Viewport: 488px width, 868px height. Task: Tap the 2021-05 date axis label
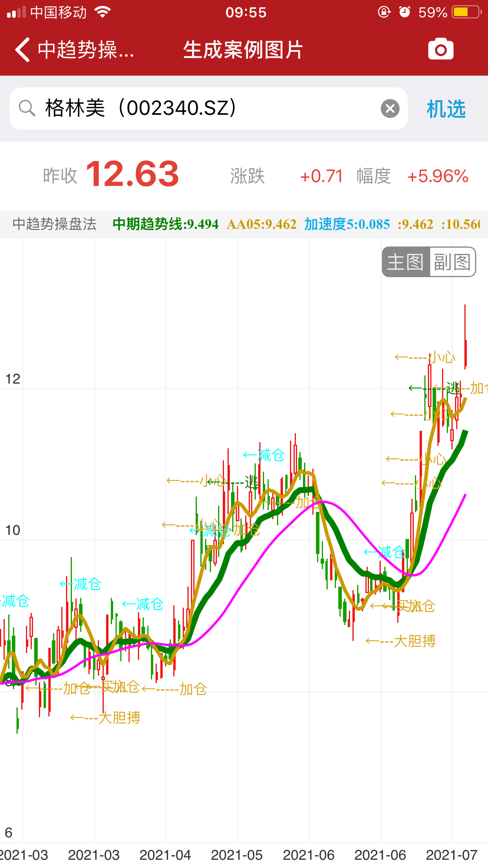pos(237,855)
